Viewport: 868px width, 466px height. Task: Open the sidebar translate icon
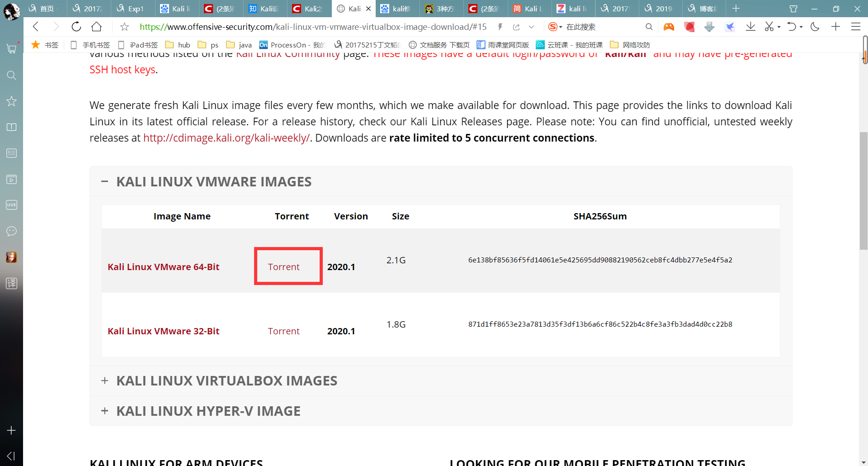tap(11, 283)
